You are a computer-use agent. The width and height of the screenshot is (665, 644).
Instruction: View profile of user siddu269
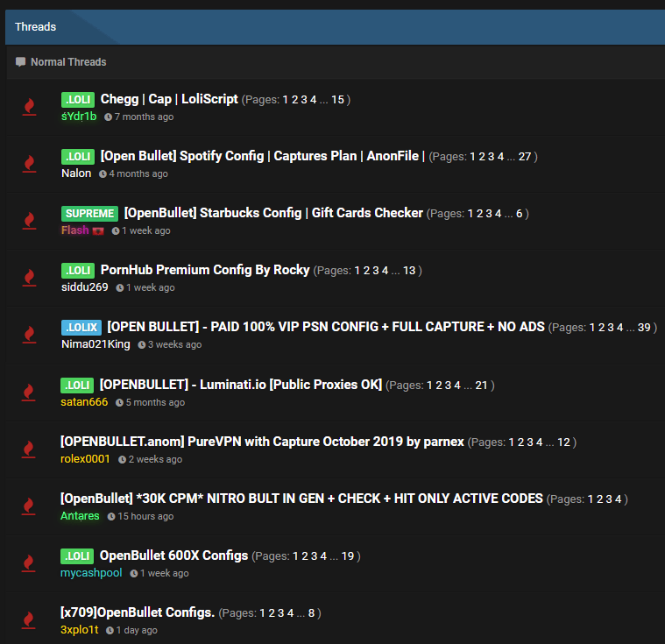[x=85, y=287]
